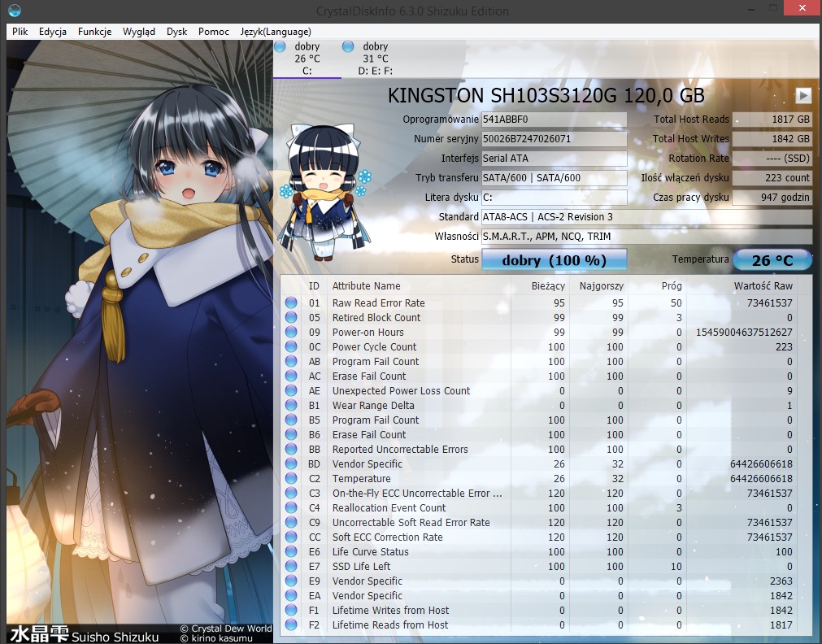Click status orb for Retired Block Count
Screen dimensions: 822x644
pyautogui.click(x=291, y=317)
